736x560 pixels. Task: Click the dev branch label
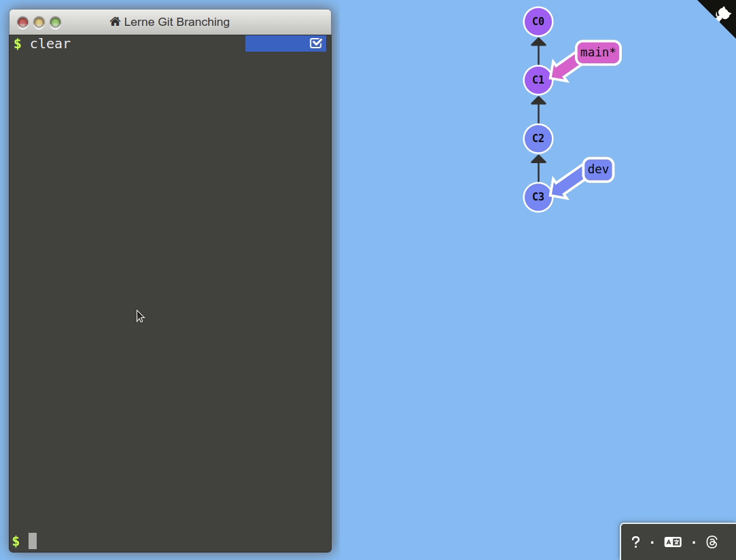(598, 169)
